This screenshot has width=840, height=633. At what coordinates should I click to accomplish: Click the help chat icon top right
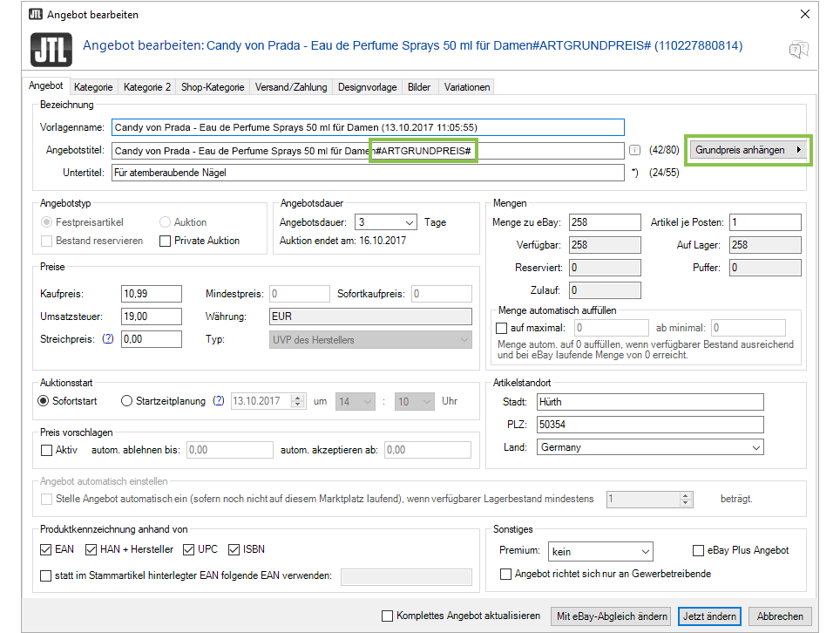798,50
